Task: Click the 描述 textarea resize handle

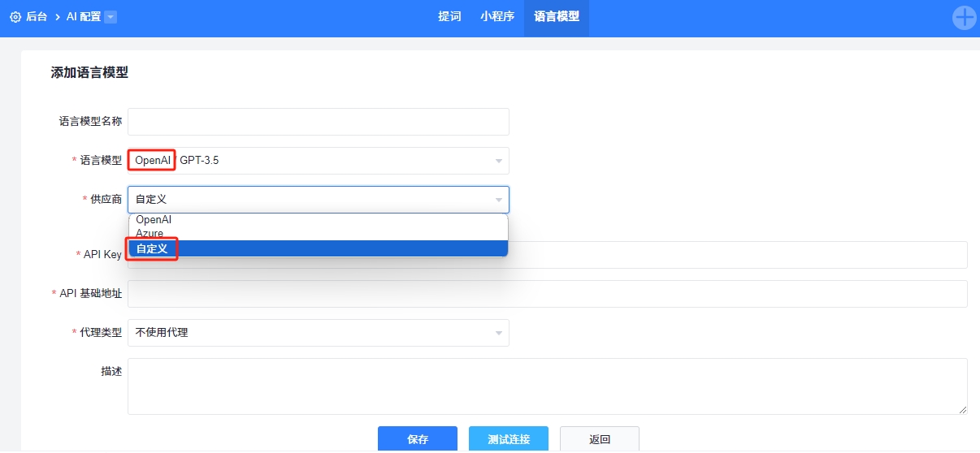Action: coord(963,410)
